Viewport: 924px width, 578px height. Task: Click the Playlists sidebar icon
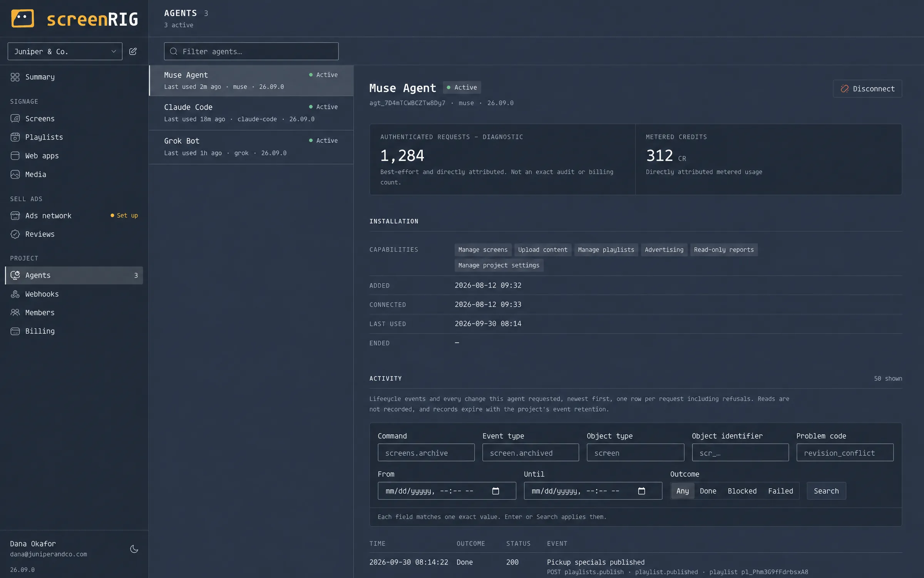[15, 137]
